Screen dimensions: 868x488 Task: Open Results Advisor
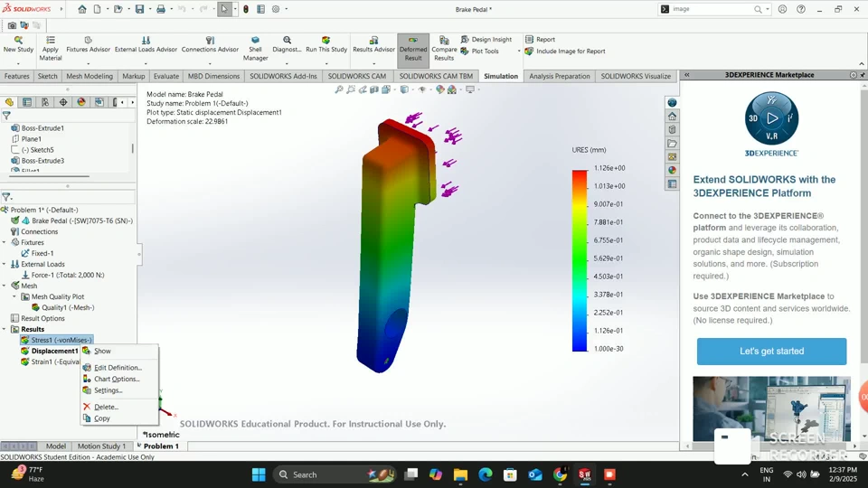[373, 45]
